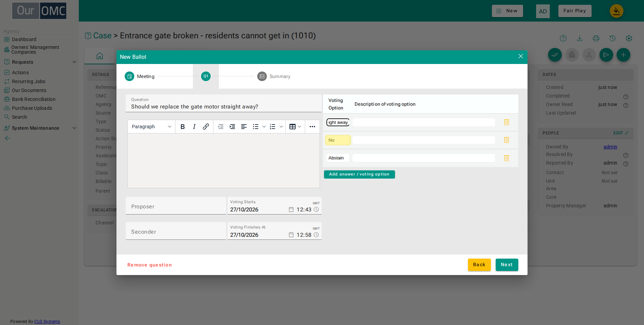Expand the bulleted list style options
The height and width of the screenshot is (325, 644).
pyautogui.click(x=264, y=127)
